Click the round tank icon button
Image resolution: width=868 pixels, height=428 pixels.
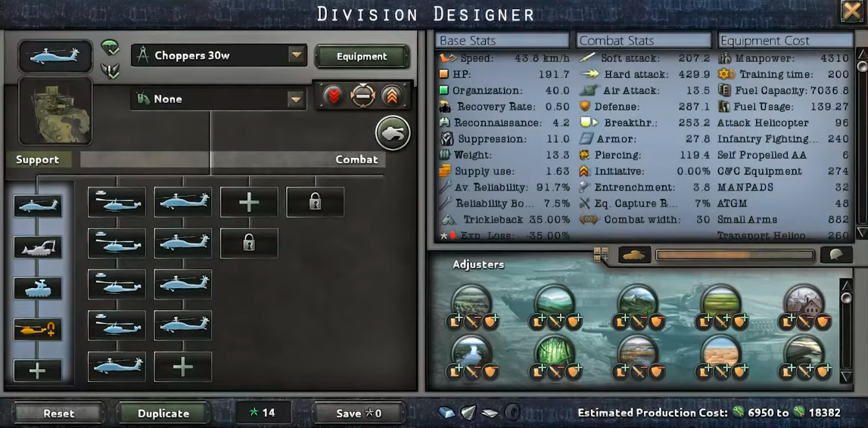[393, 133]
